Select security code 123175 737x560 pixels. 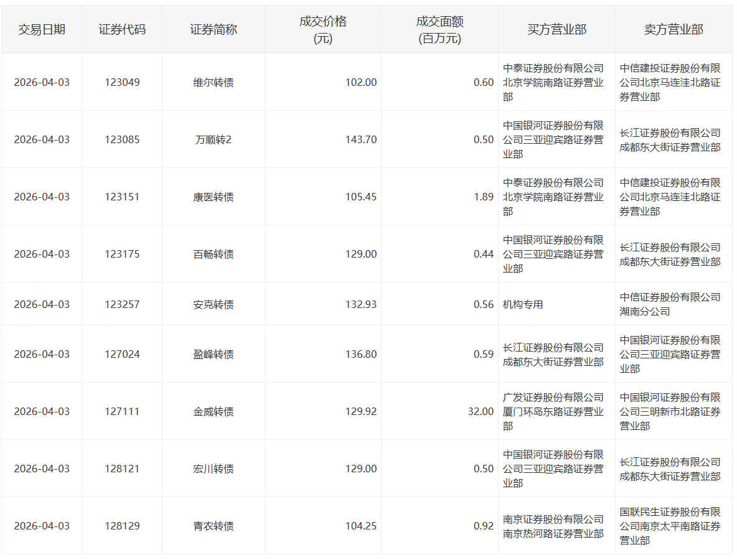pos(122,254)
